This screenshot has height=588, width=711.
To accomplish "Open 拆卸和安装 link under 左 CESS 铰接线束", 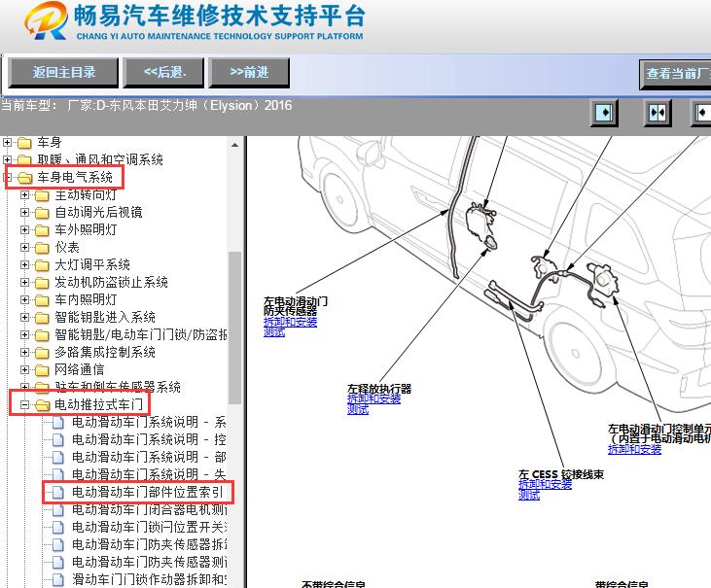I will coord(545,485).
